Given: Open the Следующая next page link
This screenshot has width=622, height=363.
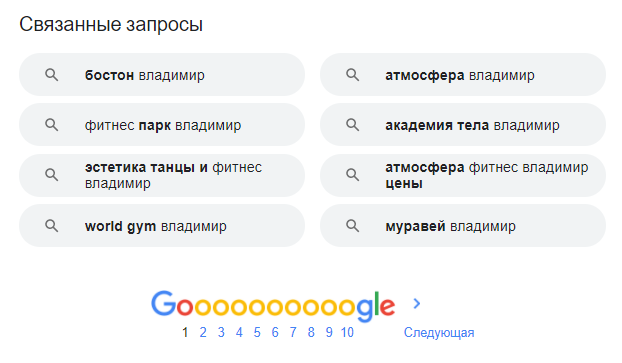Looking at the screenshot, I should point(439,332).
